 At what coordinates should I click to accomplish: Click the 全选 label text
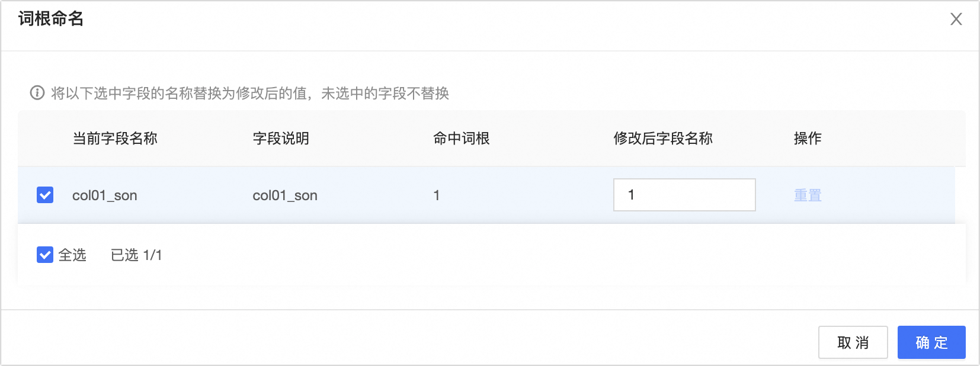[x=72, y=255]
